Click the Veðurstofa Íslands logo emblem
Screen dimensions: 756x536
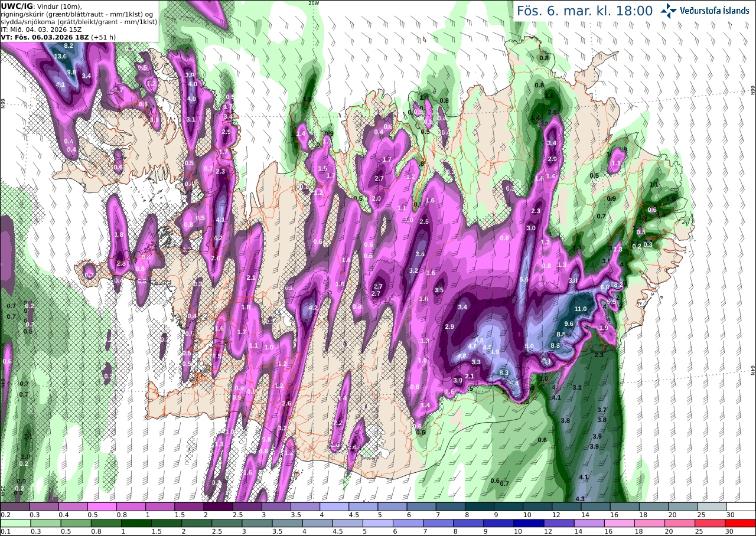coord(669,11)
